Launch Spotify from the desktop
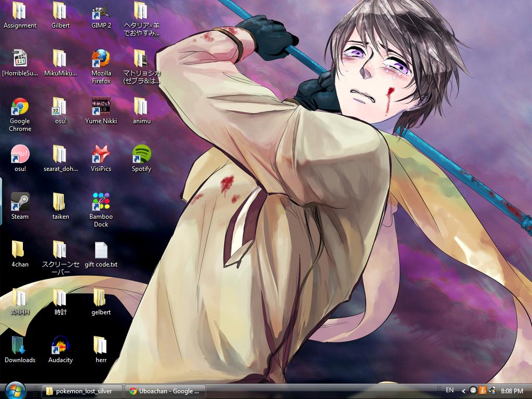This screenshot has height=399, width=532. (141, 158)
